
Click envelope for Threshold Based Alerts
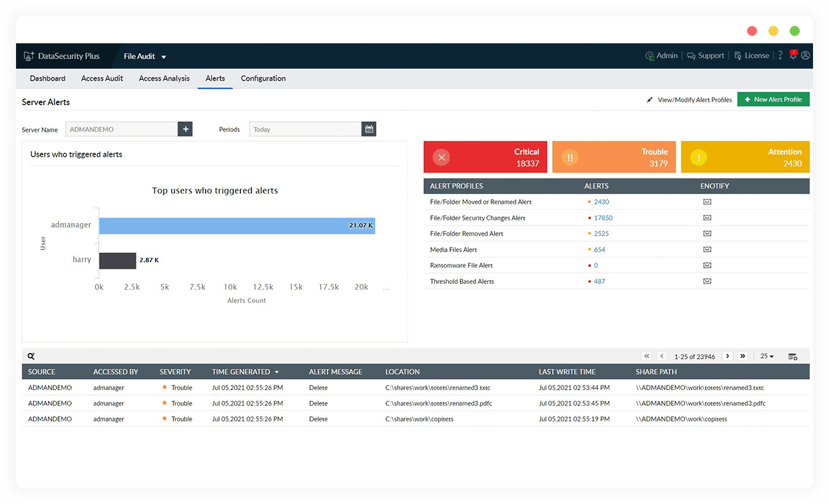[x=707, y=281]
